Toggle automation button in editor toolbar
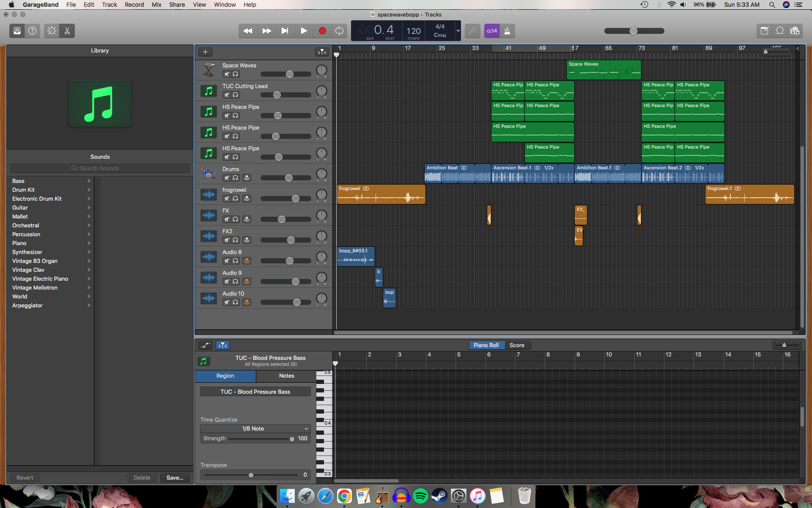812x508 pixels. (205, 345)
